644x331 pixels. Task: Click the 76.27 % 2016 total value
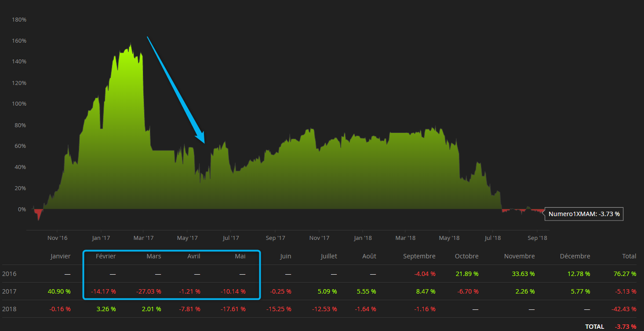625,274
